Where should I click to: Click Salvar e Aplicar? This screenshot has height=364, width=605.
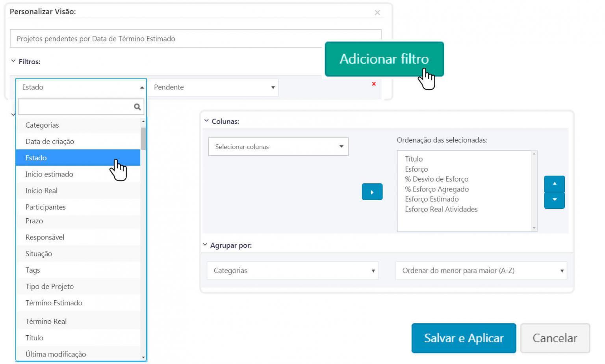coord(463,338)
